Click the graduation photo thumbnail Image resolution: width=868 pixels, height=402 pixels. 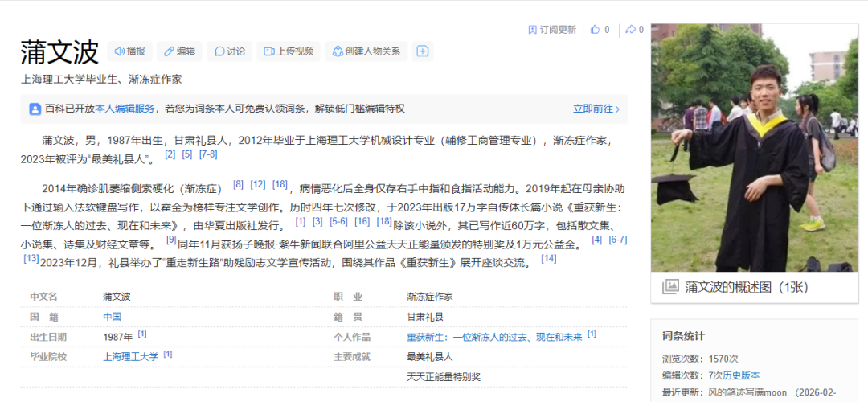coord(754,147)
